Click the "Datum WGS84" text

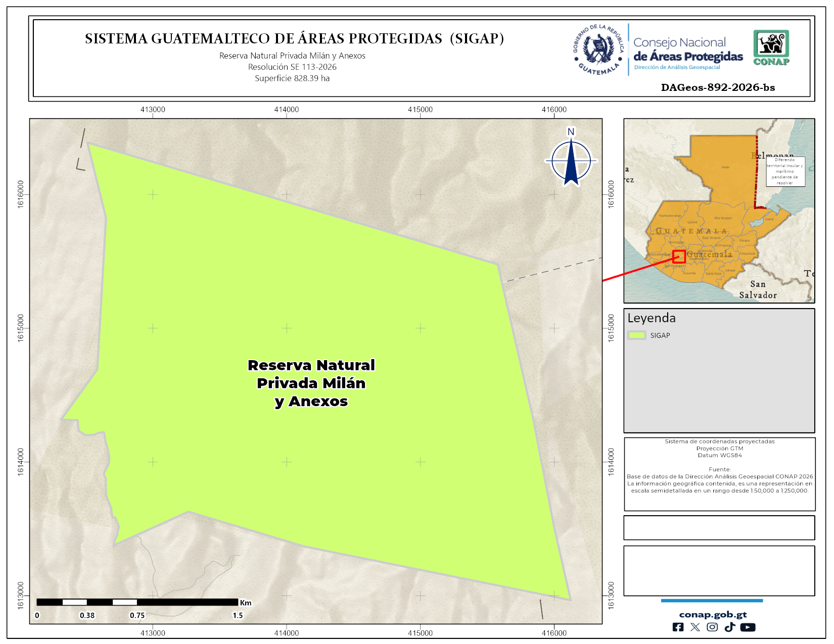coord(720,456)
